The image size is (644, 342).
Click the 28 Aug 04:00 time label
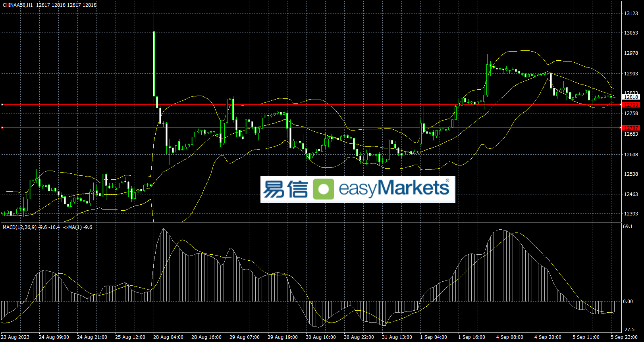(168, 337)
